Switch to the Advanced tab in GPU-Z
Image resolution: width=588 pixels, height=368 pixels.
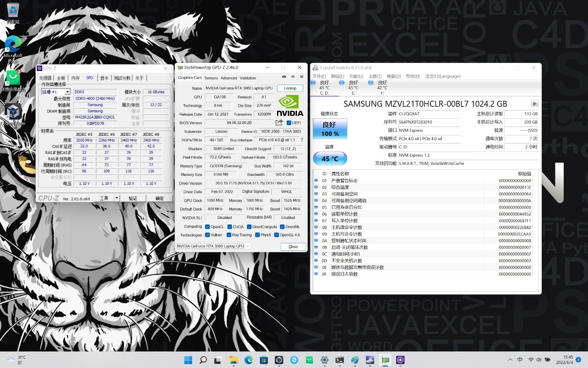coord(229,78)
